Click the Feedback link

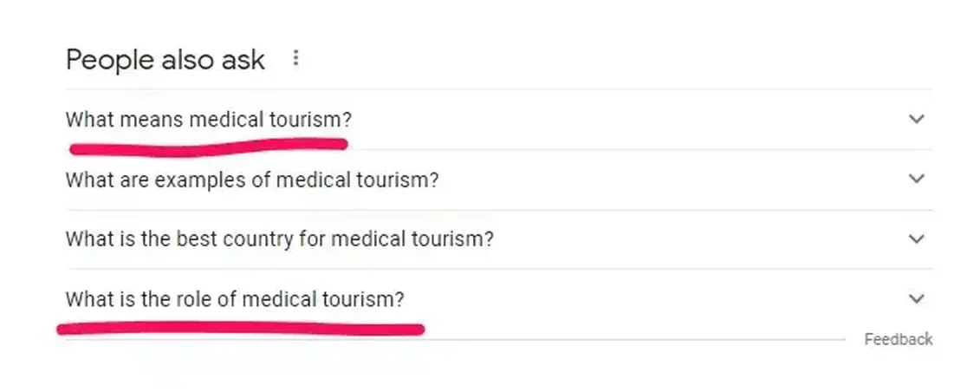(898, 339)
